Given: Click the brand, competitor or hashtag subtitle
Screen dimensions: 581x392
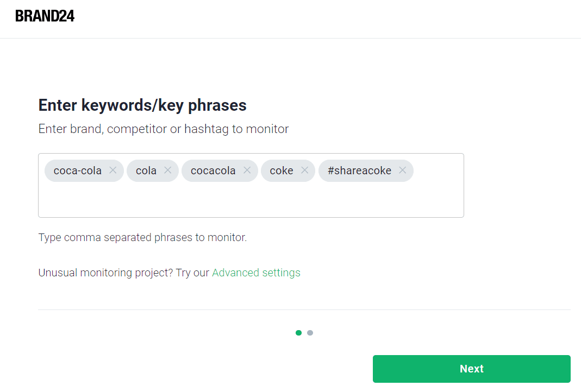Looking at the screenshot, I should click(x=164, y=129).
